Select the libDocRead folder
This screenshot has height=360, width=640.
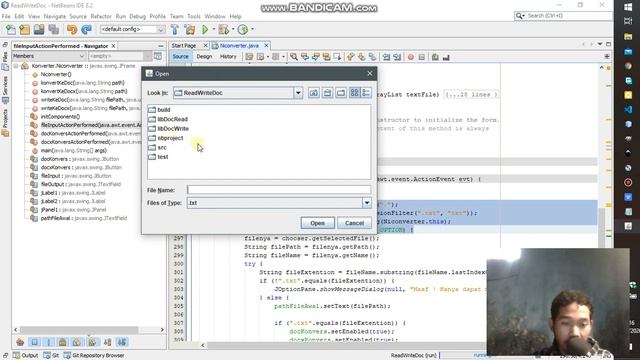click(168, 119)
